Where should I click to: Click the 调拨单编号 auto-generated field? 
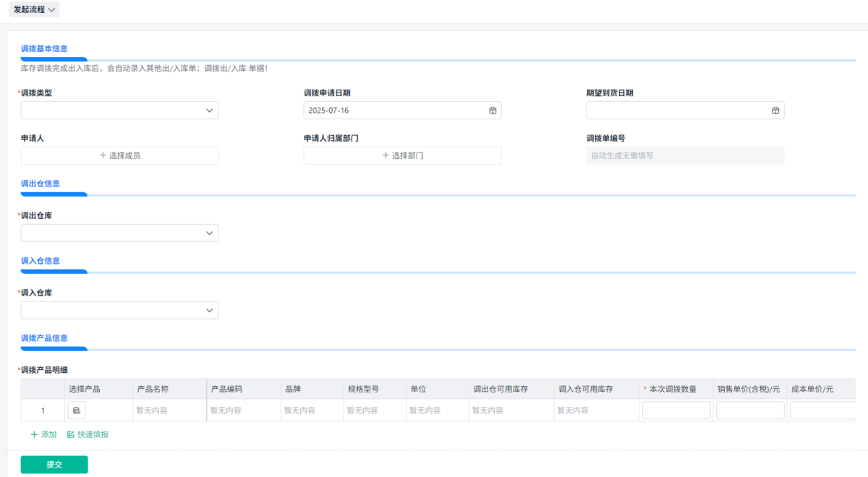685,155
